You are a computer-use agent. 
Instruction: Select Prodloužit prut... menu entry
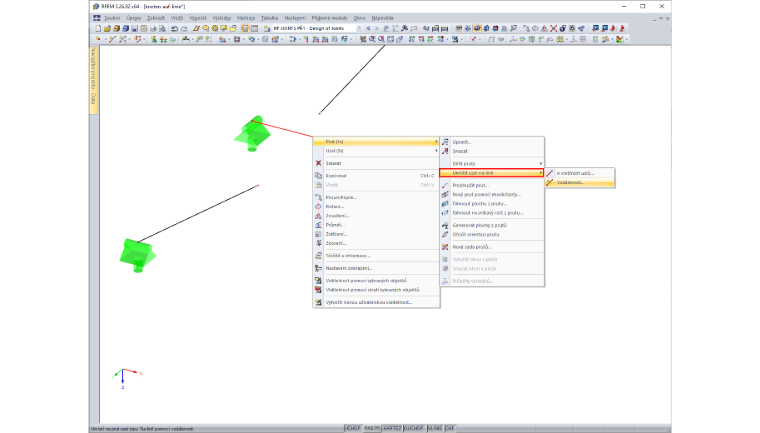tap(492, 185)
